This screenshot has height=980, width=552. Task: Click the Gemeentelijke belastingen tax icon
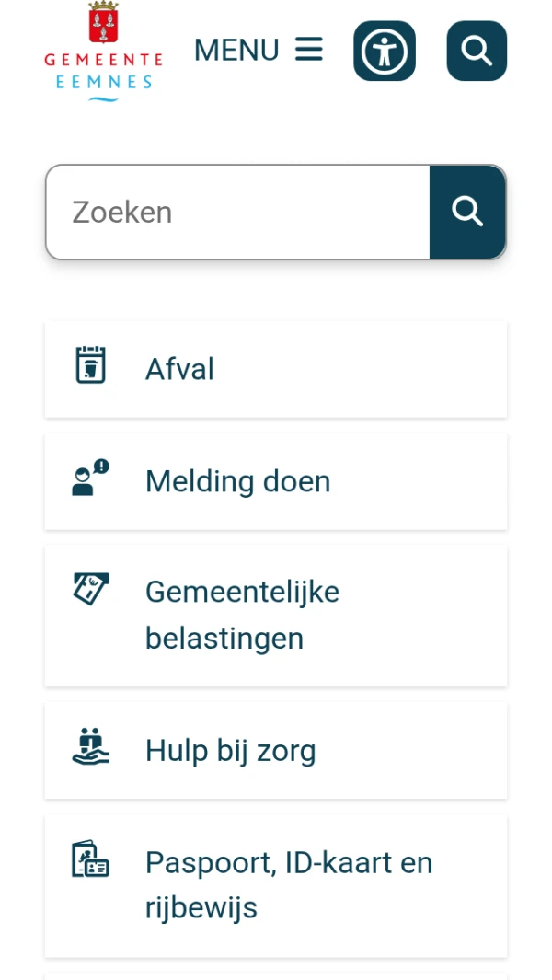pos(90,588)
